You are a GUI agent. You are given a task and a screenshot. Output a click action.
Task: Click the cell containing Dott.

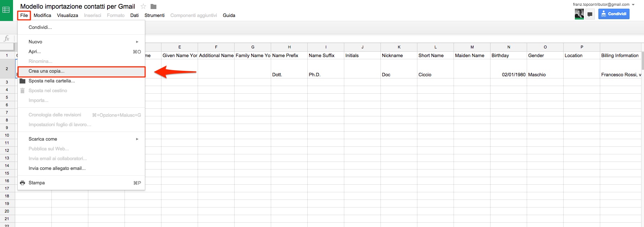click(x=289, y=69)
